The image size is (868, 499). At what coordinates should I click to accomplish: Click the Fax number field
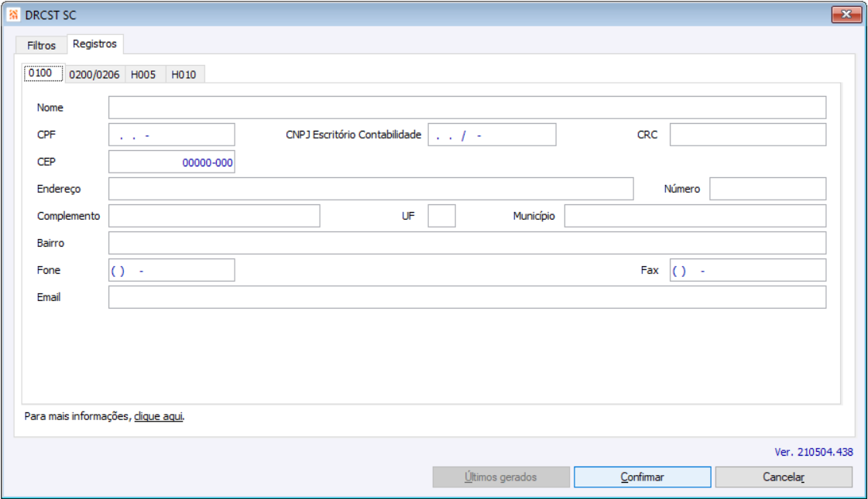748,270
